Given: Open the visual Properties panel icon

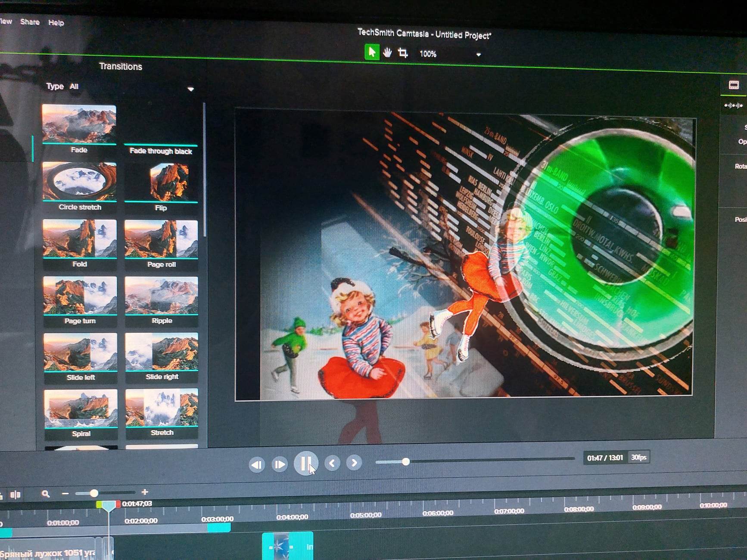Looking at the screenshot, I should (734, 85).
